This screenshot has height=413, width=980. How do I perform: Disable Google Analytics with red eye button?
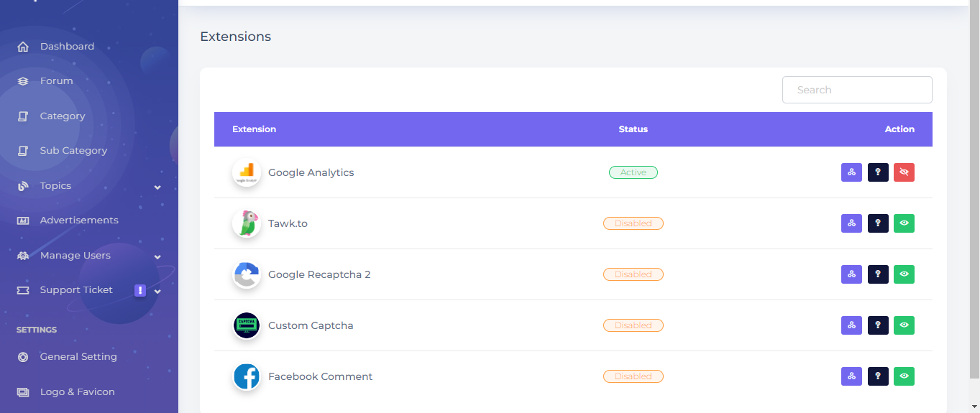coord(904,172)
